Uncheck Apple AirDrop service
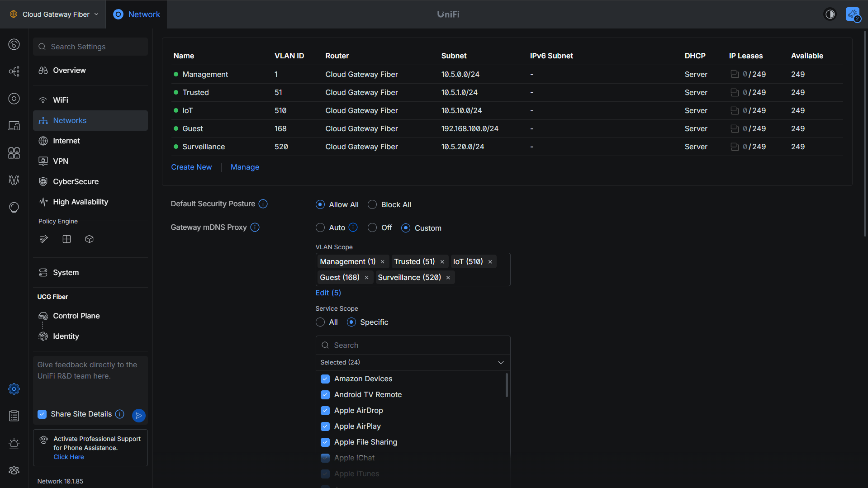Viewport: 868px width, 488px height. coord(325,411)
